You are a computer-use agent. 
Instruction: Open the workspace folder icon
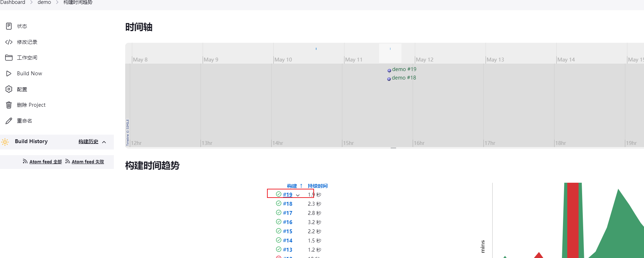(x=9, y=58)
